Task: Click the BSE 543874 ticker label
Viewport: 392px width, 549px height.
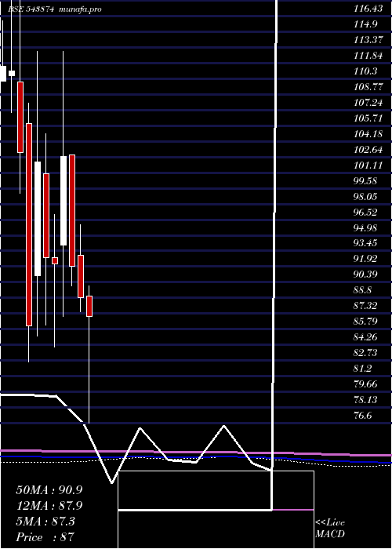Action: 31,9
